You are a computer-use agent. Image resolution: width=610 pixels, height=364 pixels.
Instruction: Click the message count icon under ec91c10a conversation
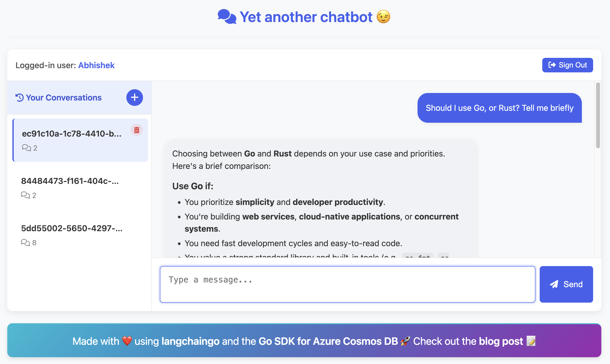[26, 148]
